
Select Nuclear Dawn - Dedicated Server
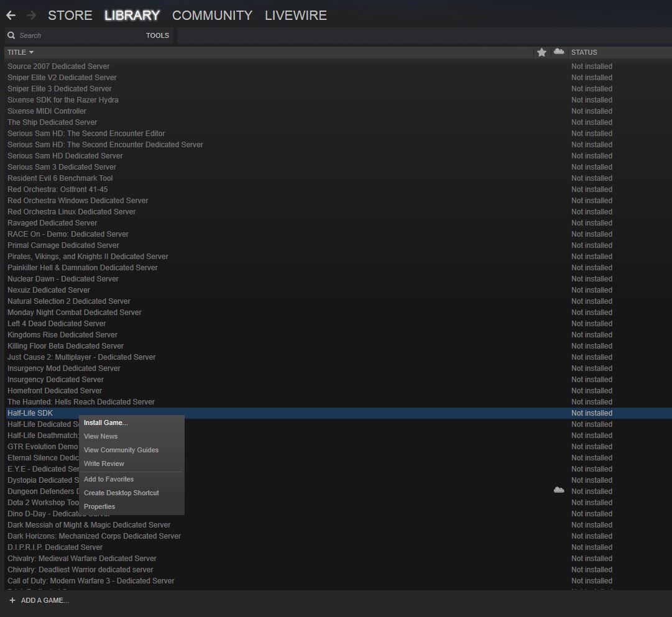tap(338, 278)
